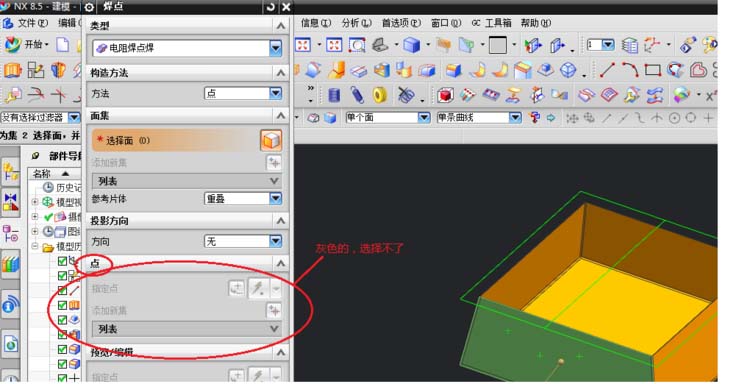Viewport: 730px width, 384px height.
Task: Click the spring tool icon
Action: click(x=357, y=95)
